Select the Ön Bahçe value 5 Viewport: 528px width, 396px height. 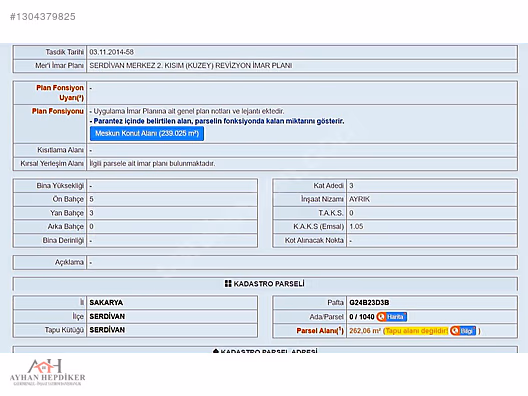(91, 199)
